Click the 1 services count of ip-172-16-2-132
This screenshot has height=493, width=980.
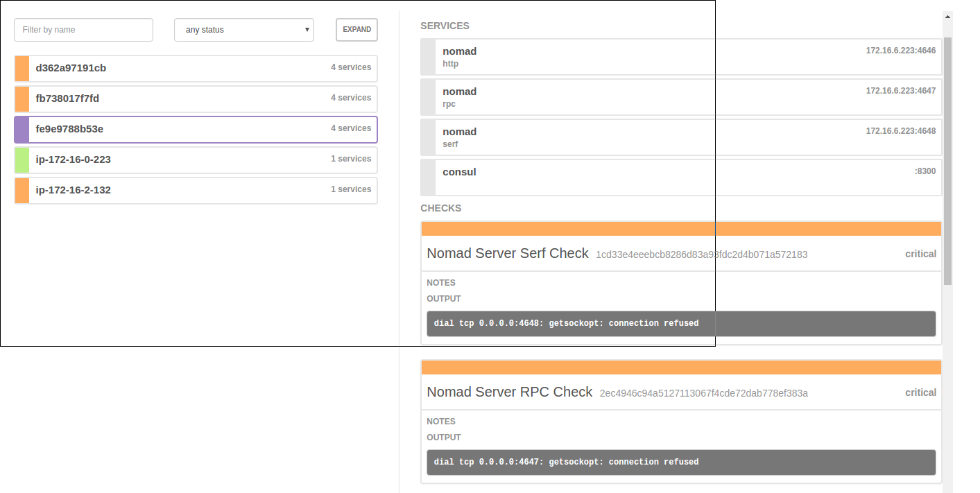pos(351,189)
